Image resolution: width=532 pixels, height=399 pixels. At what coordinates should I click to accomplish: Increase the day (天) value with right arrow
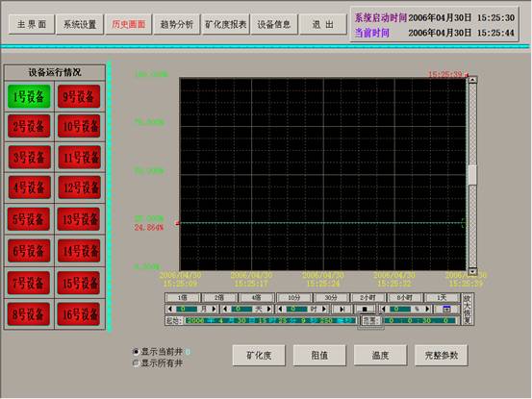[269, 309]
